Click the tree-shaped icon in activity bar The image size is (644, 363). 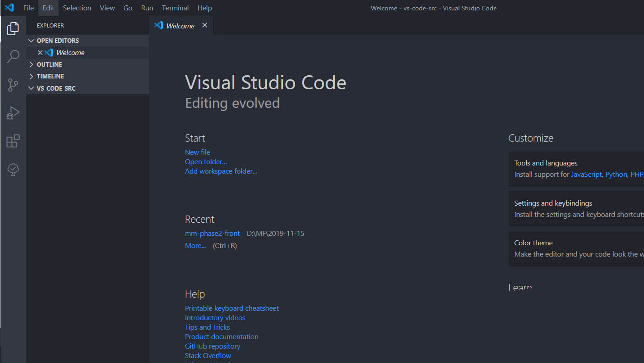click(x=13, y=169)
